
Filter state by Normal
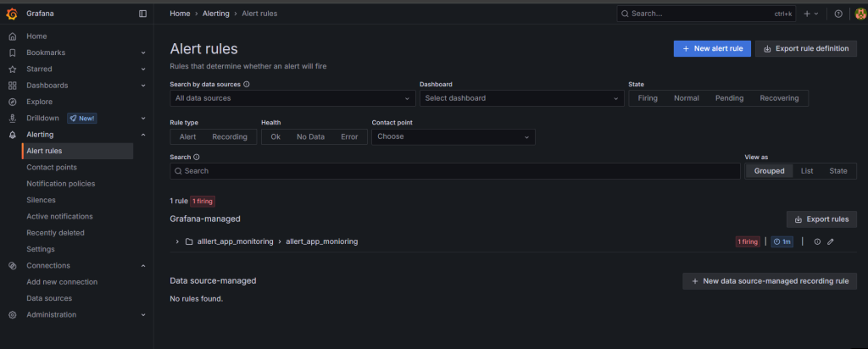pos(687,98)
